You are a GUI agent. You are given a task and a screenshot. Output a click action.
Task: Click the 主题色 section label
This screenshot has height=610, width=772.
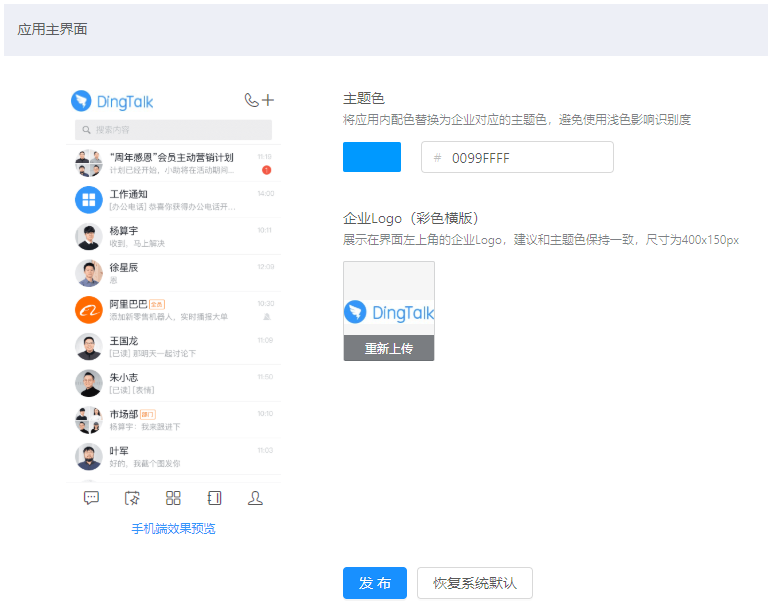(x=363, y=98)
